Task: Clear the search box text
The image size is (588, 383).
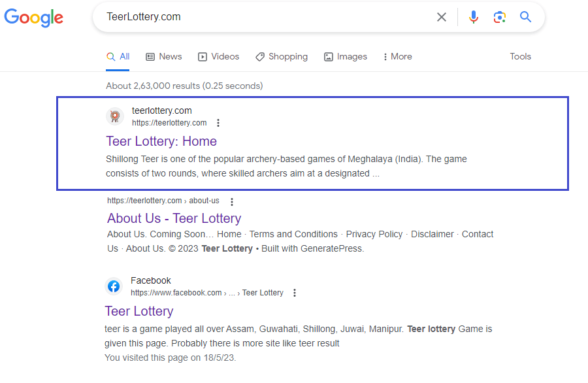Action: pos(442,17)
